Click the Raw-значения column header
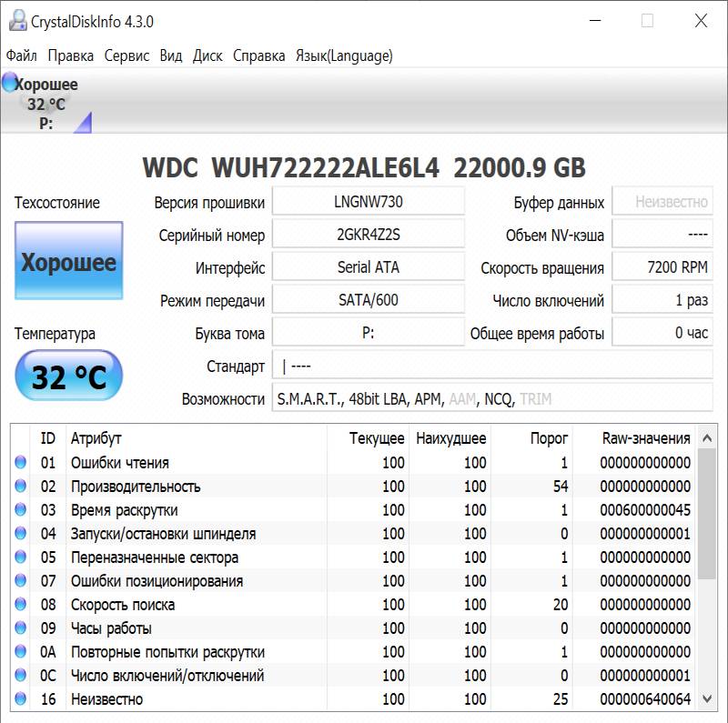 645,438
